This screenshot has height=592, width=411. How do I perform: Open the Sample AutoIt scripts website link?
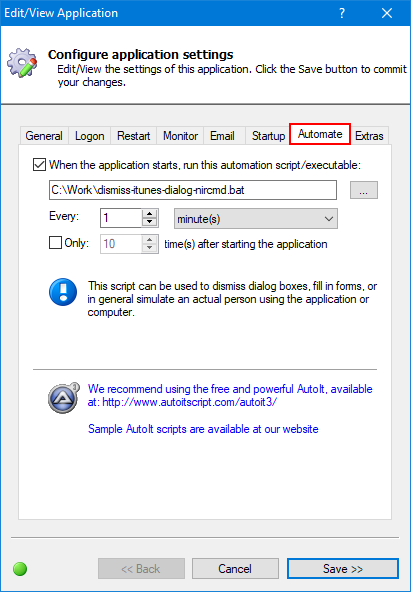(x=203, y=429)
